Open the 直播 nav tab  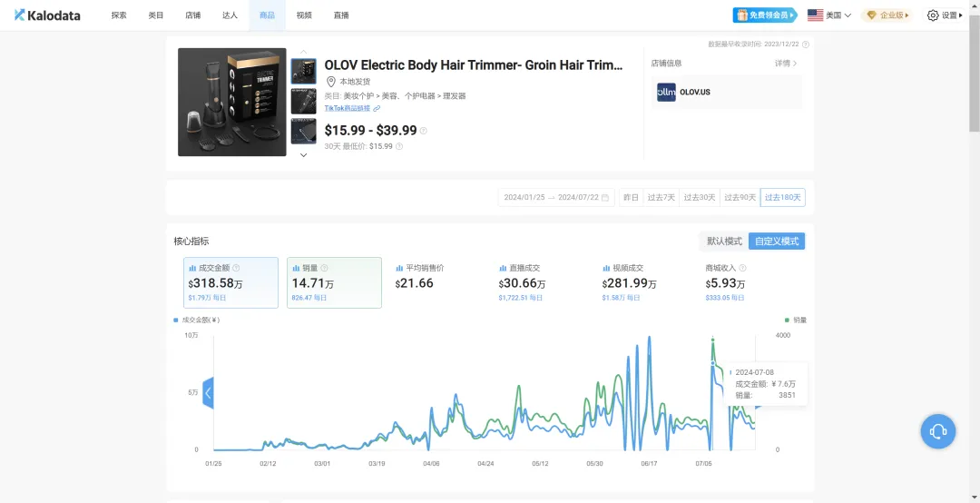(341, 15)
